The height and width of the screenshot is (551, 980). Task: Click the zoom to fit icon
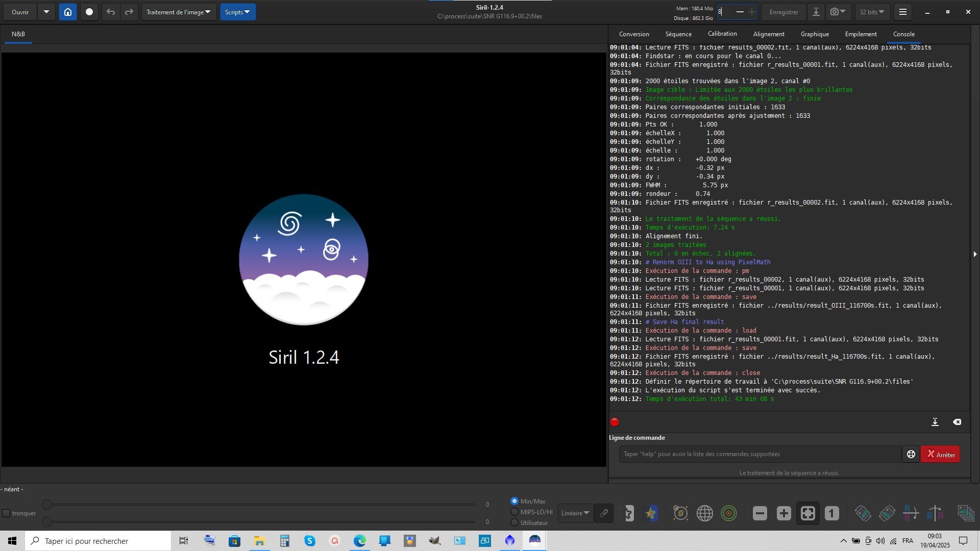[x=807, y=513]
